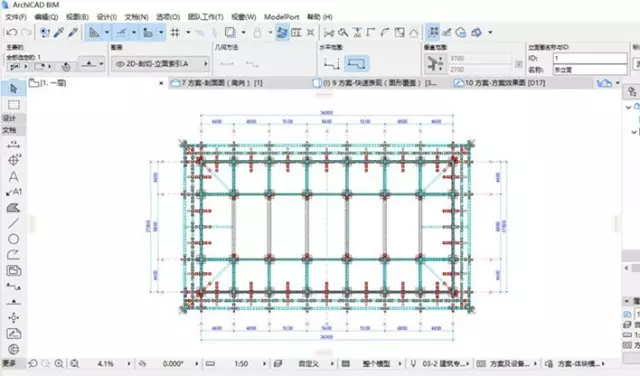
Task: Click the zoom in magnifier icon
Action: pyautogui.click(x=59, y=363)
